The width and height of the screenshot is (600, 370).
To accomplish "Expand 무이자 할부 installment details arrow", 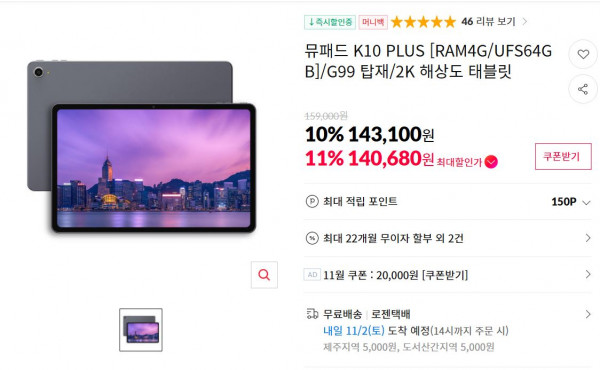I will pyautogui.click(x=588, y=238).
